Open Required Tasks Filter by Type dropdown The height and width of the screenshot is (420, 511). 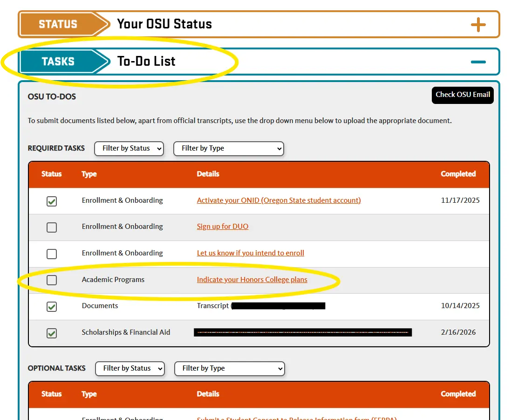tap(229, 148)
